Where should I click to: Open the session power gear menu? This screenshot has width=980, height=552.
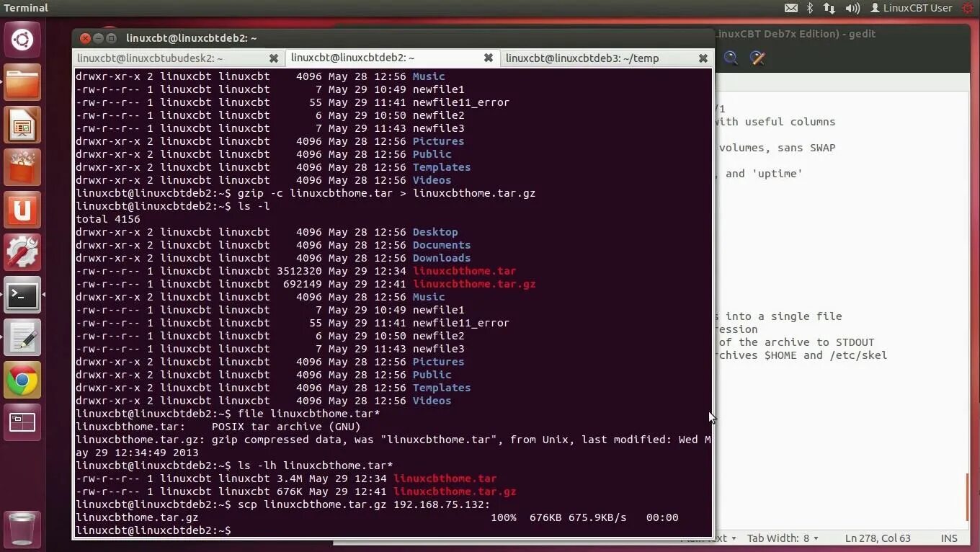968,8
